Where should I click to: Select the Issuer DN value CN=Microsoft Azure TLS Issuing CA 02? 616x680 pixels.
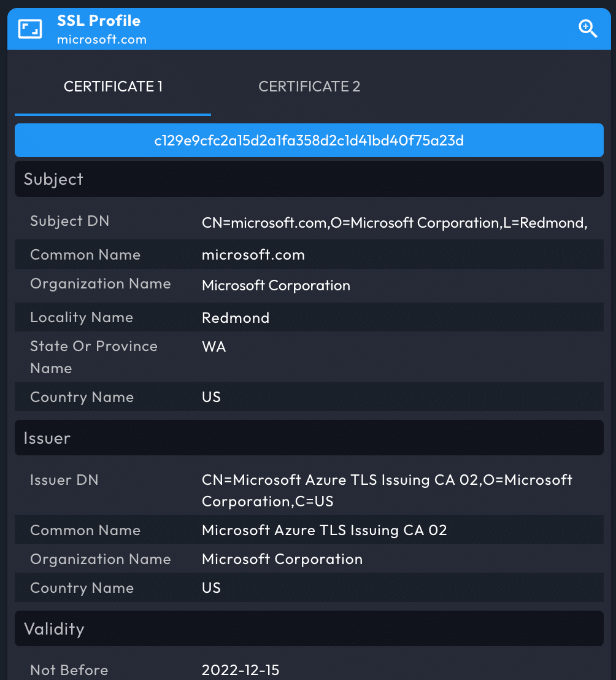click(x=387, y=490)
